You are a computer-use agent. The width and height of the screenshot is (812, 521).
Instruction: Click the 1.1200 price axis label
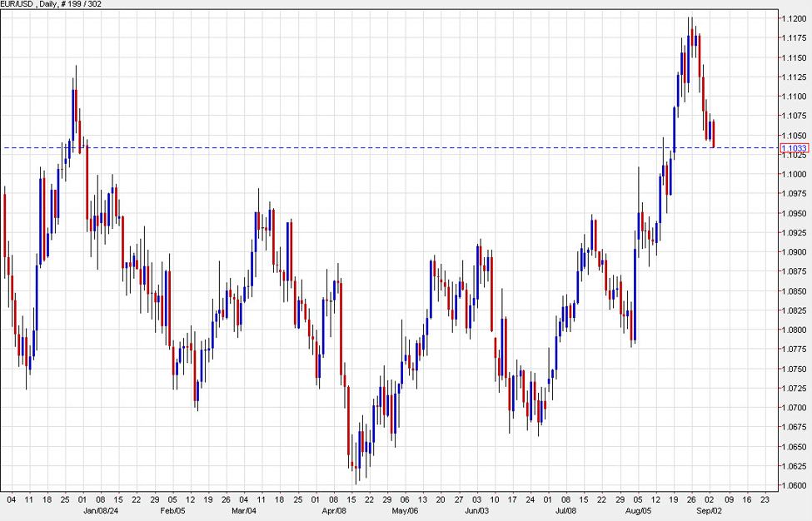pos(792,18)
